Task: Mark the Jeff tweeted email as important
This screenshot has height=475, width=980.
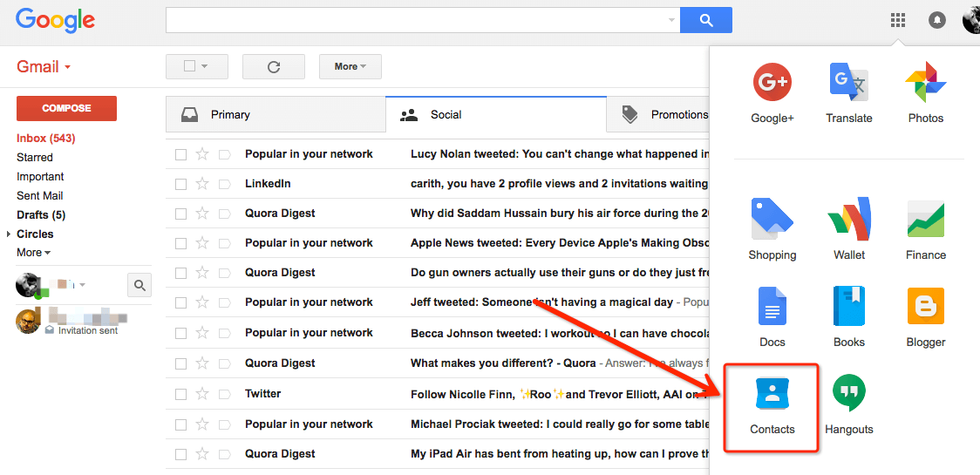Action: [x=224, y=302]
